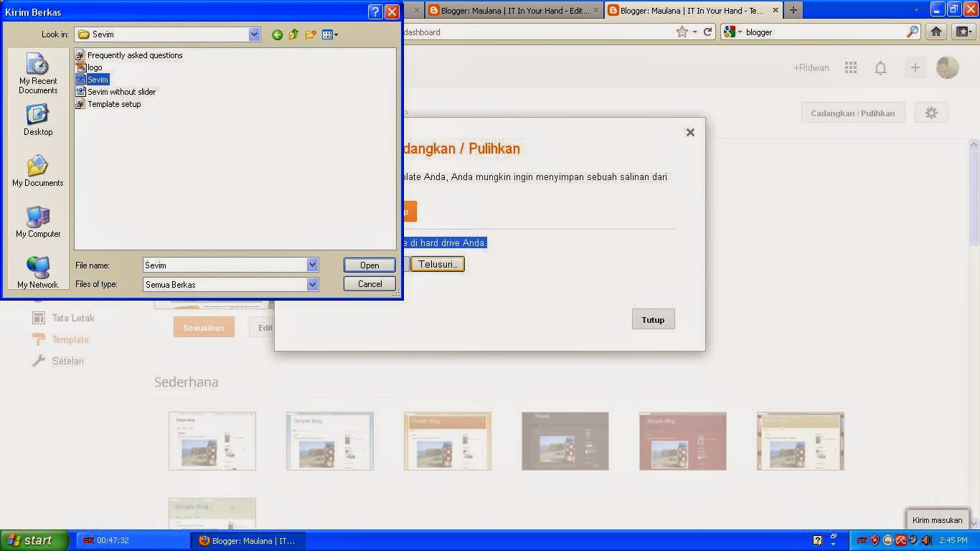Select red Simple Blog thumbnail
The image size is (980, 551).
683,441
